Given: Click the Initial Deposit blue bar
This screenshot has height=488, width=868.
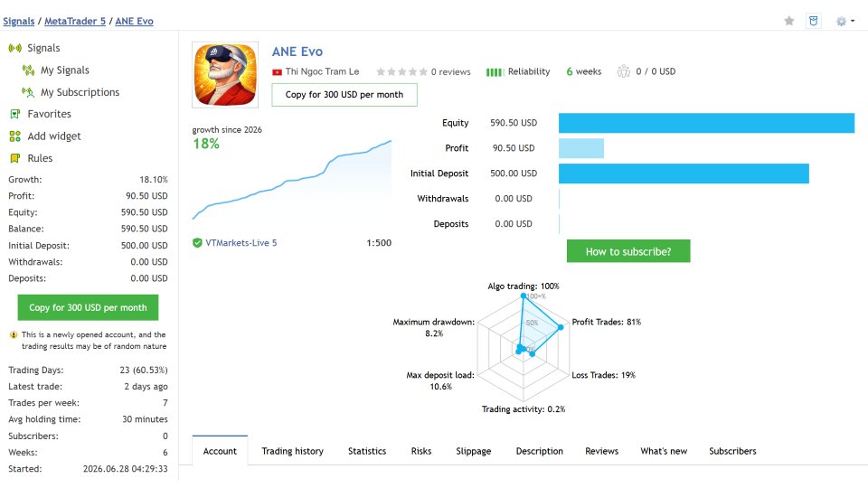Looking at the screenshot, I should click(684, 174).
